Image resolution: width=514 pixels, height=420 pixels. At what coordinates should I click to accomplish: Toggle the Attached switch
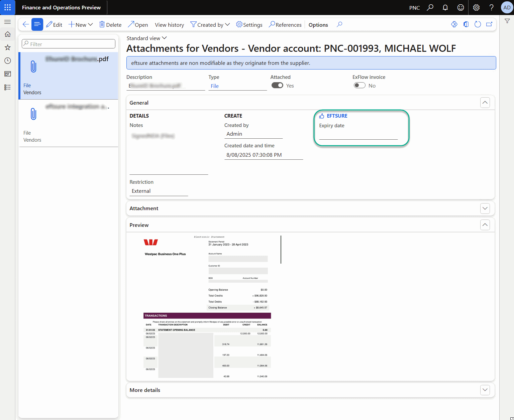(277, 85)
